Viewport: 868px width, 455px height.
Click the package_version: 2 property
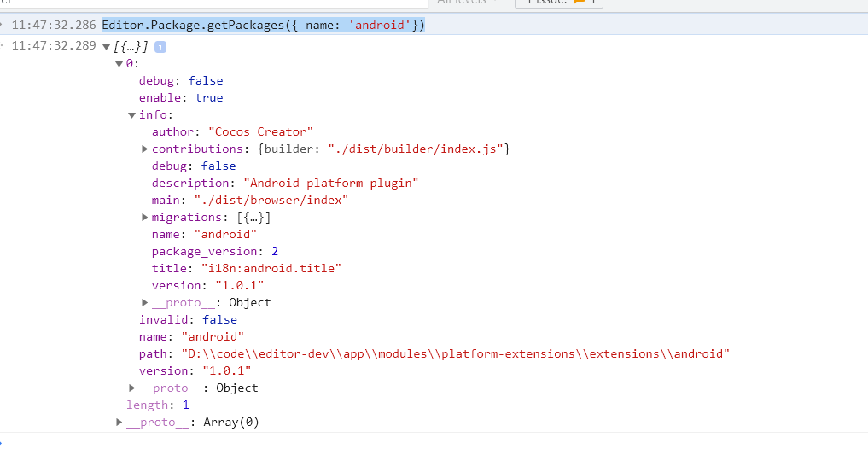(215, 251)
